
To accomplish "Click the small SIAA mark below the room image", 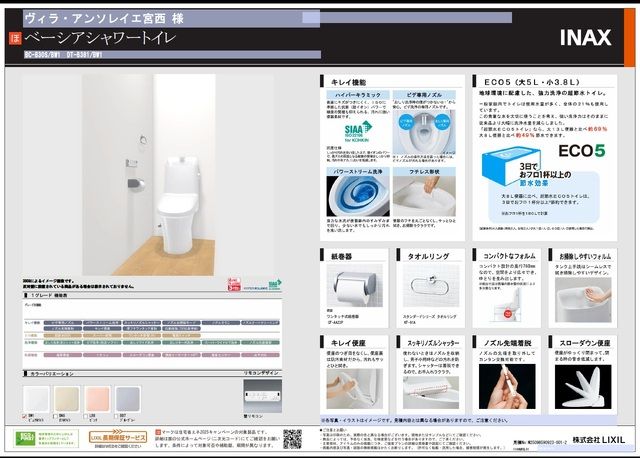I will (x=275, y=284).
